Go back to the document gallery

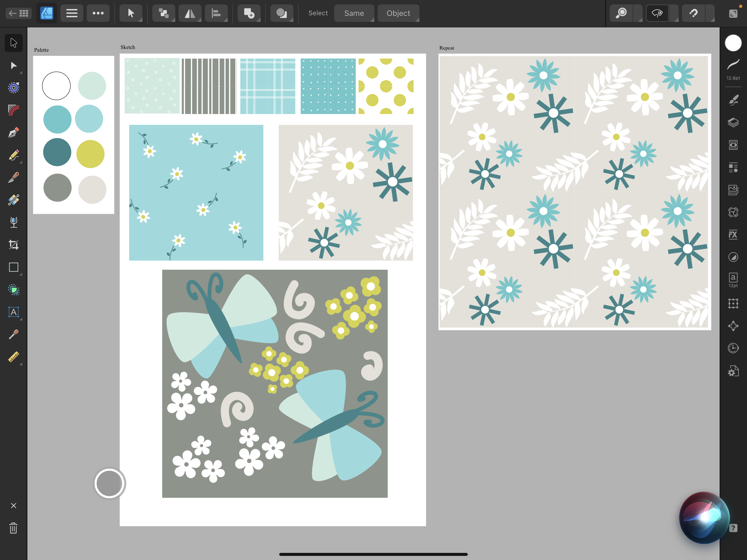pos(19,13)
